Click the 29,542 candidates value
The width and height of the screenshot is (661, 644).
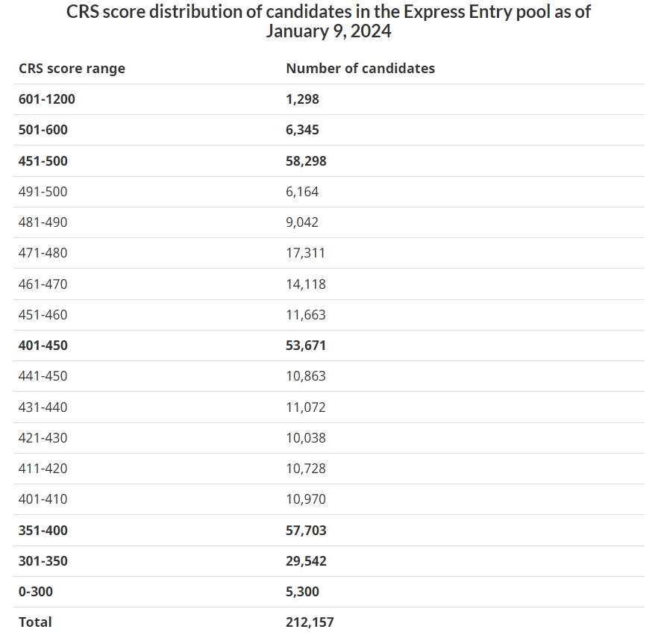306,561
